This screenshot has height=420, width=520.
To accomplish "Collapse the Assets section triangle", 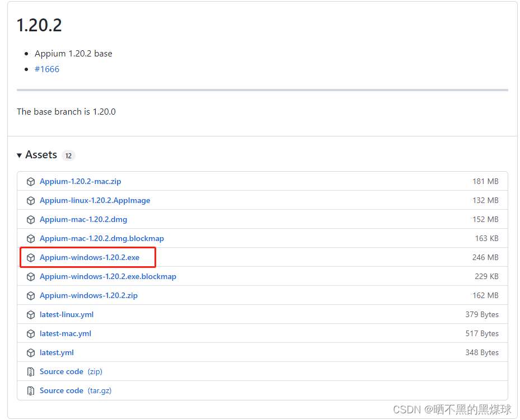I will [x=19, y=155].
